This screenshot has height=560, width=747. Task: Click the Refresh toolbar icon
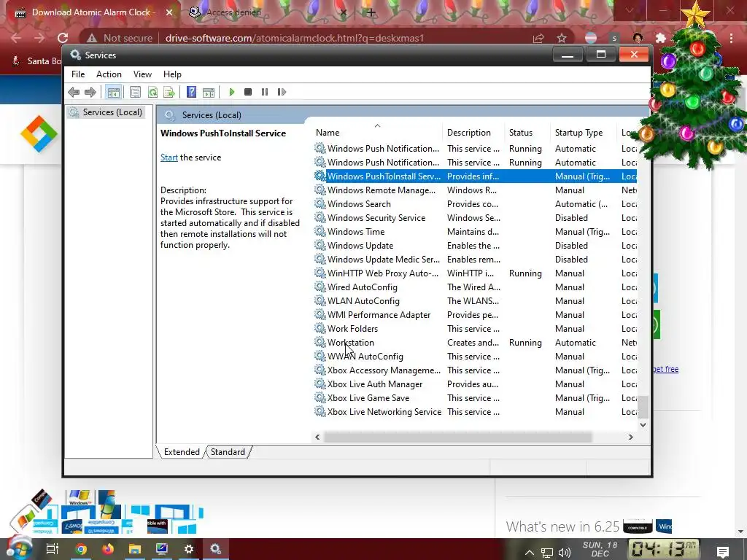(152, 92)
